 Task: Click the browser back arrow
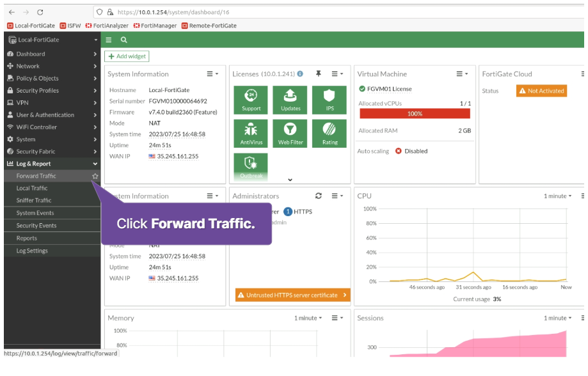tap(12, 12)
